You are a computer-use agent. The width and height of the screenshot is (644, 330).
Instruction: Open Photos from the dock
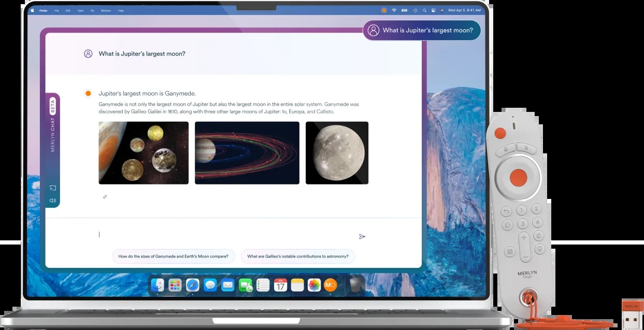coord(314,284)
